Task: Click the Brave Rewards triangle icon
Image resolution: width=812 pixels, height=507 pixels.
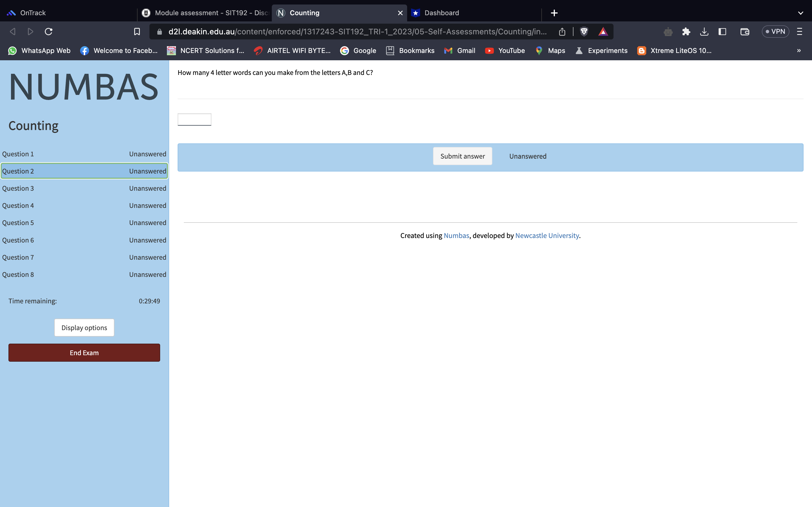Action: pyautogui.click(x=603, y=32)
